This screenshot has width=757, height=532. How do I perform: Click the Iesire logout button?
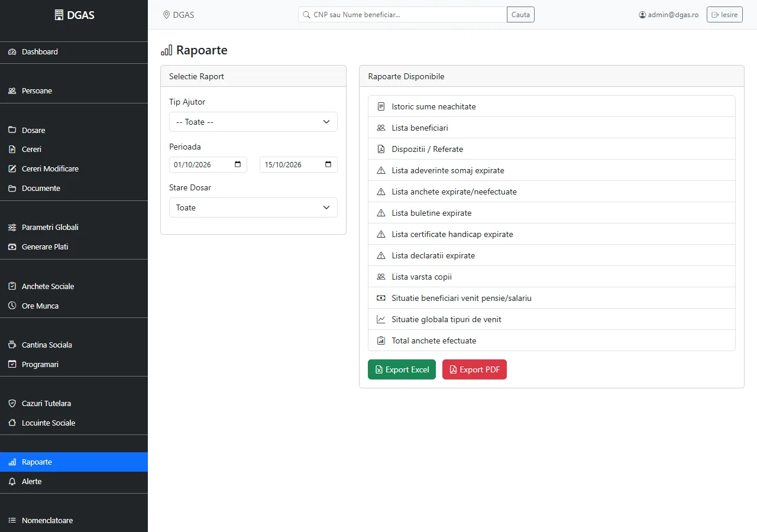tap(724, 15)
